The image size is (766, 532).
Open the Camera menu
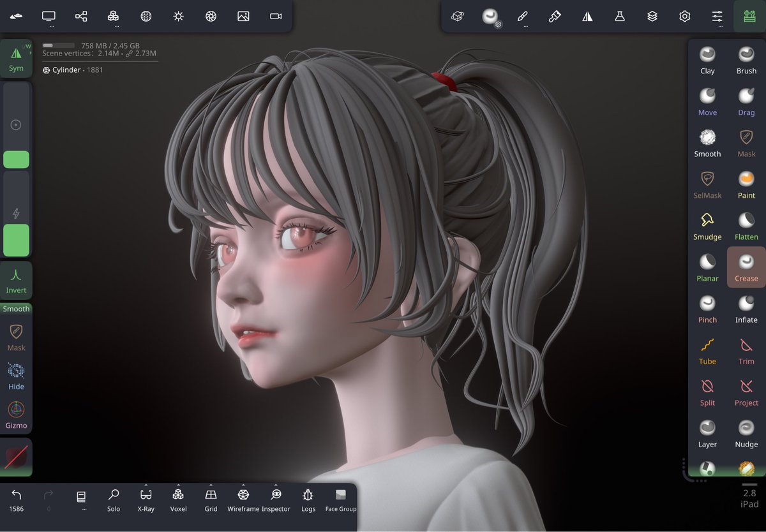pyautogui.click(x=276, y=16)
